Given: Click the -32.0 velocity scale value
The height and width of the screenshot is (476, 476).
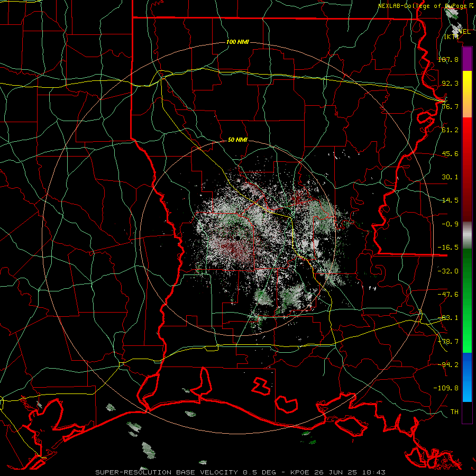Looking at the screenshot, I should 448,271.
